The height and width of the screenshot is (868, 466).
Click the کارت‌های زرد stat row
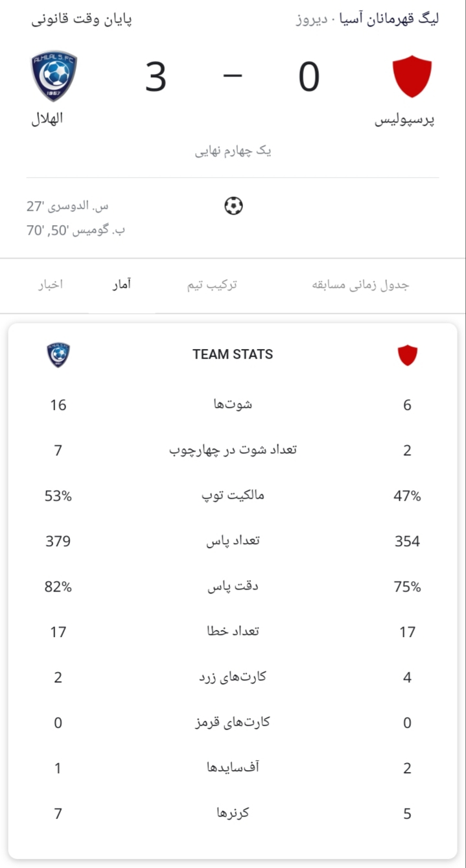[x=233, y=677]
